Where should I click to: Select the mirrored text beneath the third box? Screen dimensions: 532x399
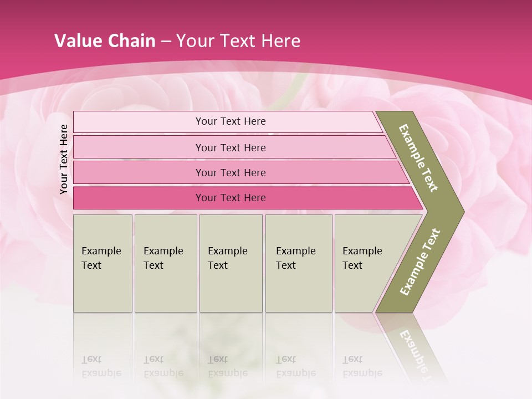pyautogui.click(x=228, y=366)
